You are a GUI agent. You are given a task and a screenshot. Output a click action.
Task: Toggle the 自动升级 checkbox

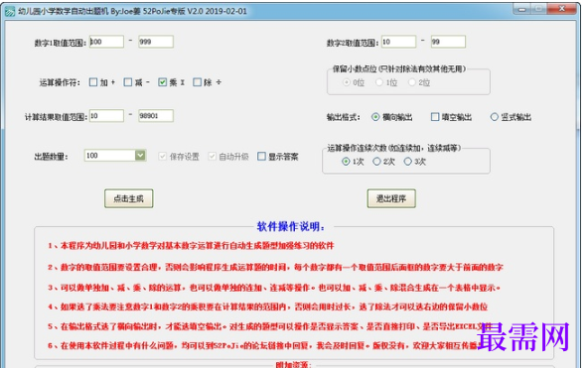(x=213, y=156)
